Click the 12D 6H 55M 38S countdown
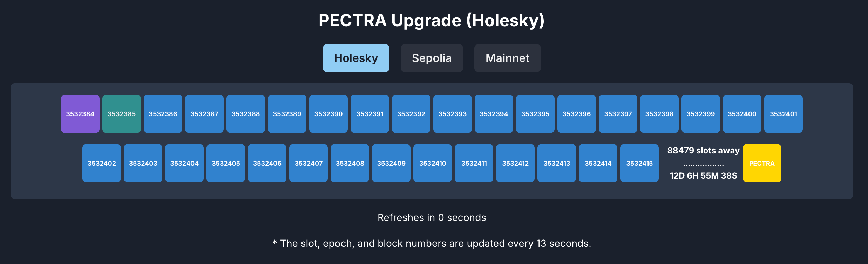Image resolution: width=868 pixels, height=264 pixels. click(703, 176)
